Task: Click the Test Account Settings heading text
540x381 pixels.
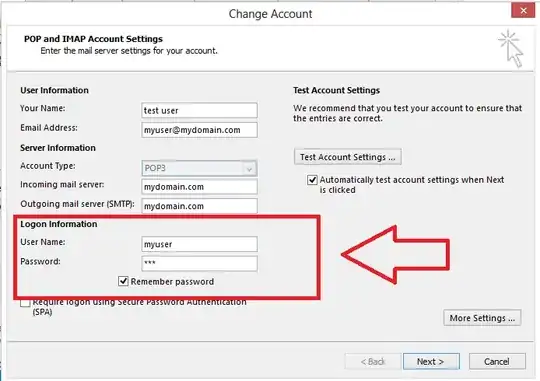Action: (336, 90)
